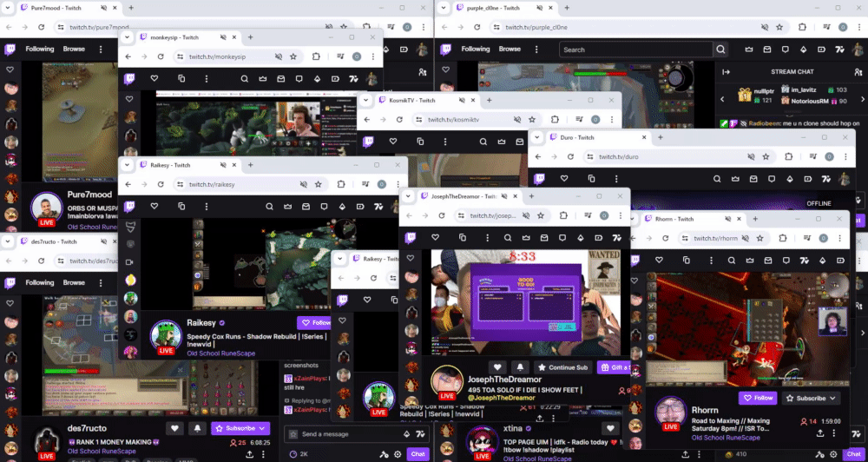868x462 pixels.
Task: Click the Twitch logo in monkeysip window
Action: click(129, 79)
